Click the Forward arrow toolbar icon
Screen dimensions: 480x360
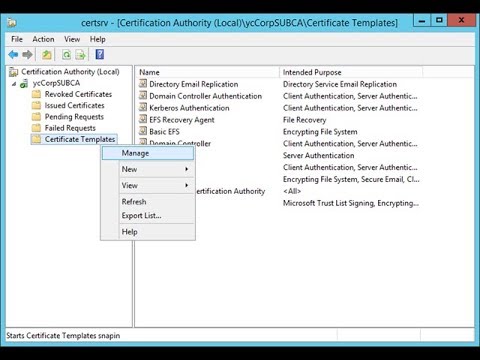[27, 54]
